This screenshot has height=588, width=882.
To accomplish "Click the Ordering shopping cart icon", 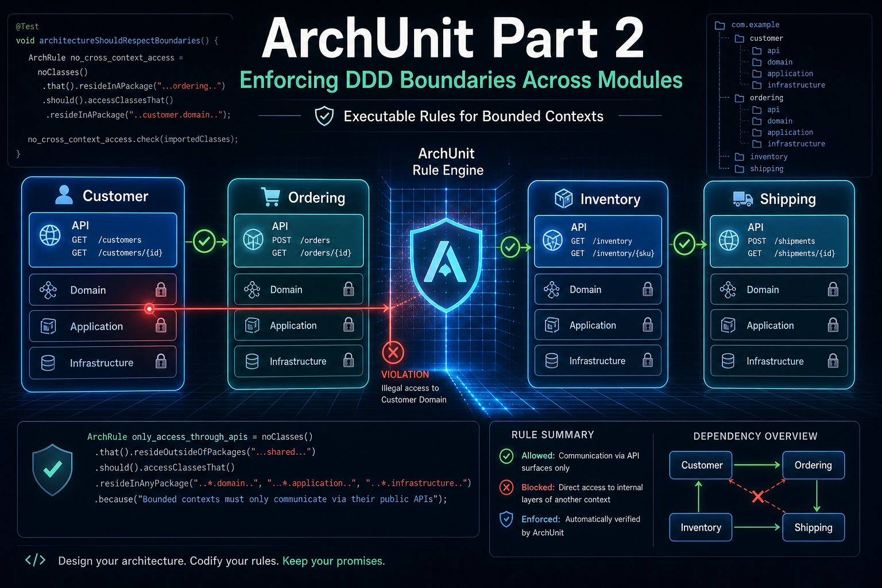I will (x=270, y=196).
